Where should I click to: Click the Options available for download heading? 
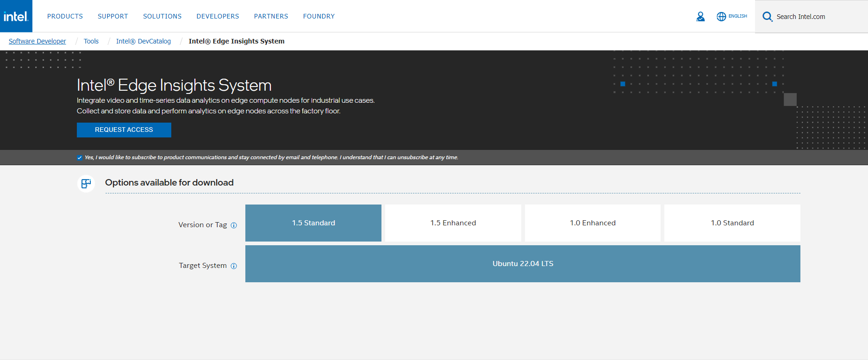coord(169,183)
